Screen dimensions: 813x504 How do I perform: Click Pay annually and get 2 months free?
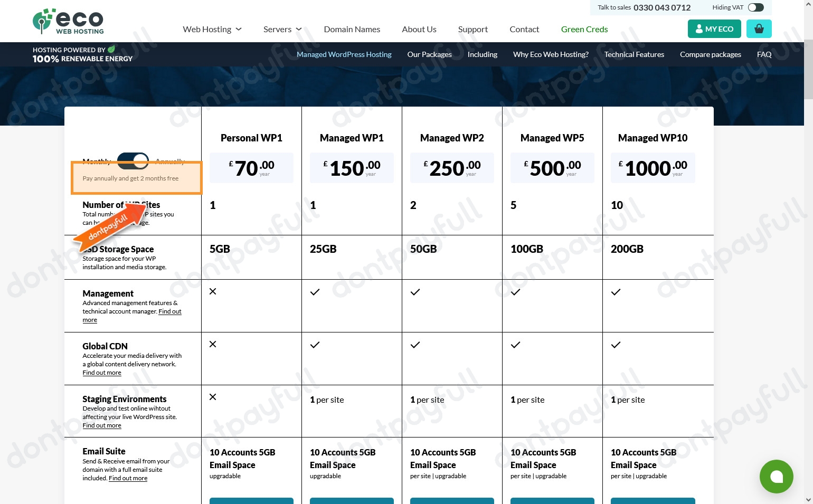tap(130, 178)
